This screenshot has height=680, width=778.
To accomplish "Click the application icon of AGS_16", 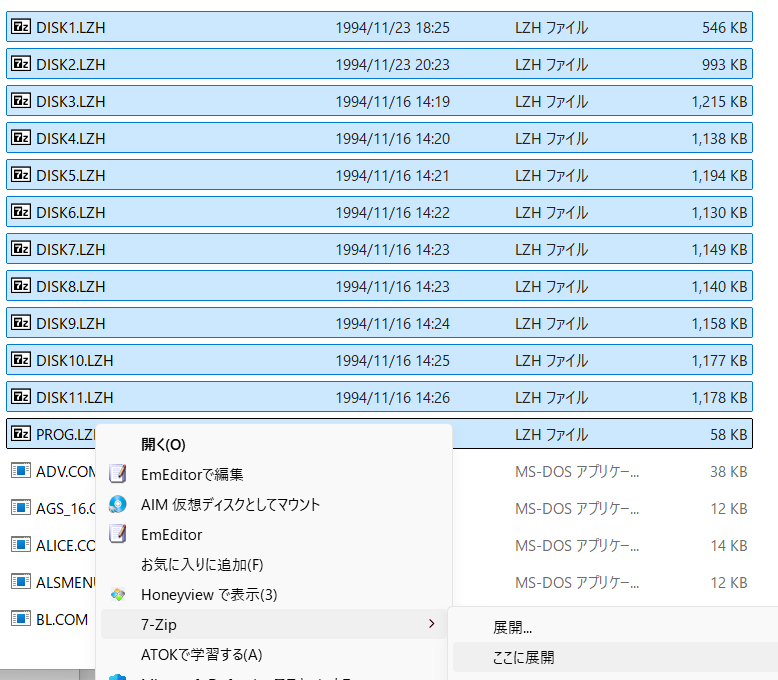I will pyautogui.click(x=21, y=507).
